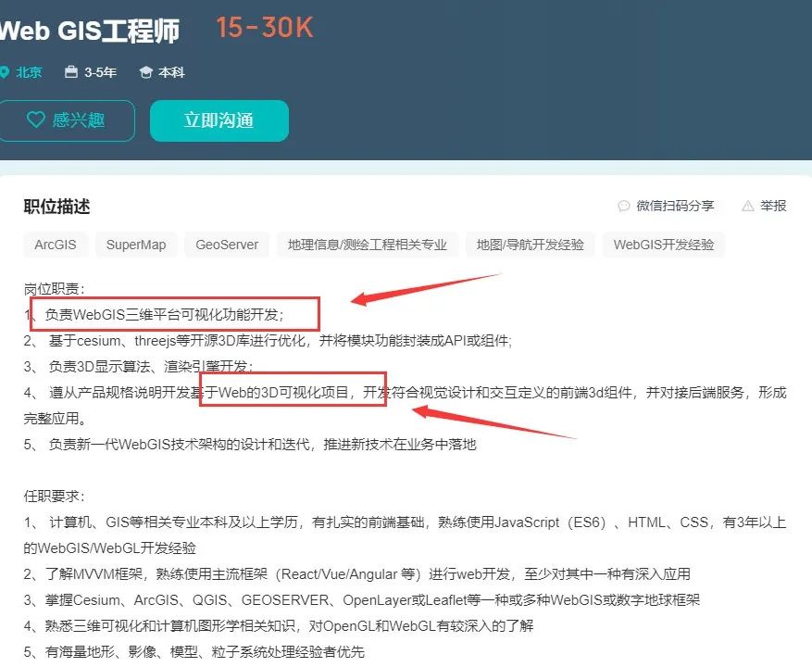Image resolution: width=812 pixels, height=667 pixels.
Task: Click the heart icon inside 感兴趣 button
Action: (36, 120)
